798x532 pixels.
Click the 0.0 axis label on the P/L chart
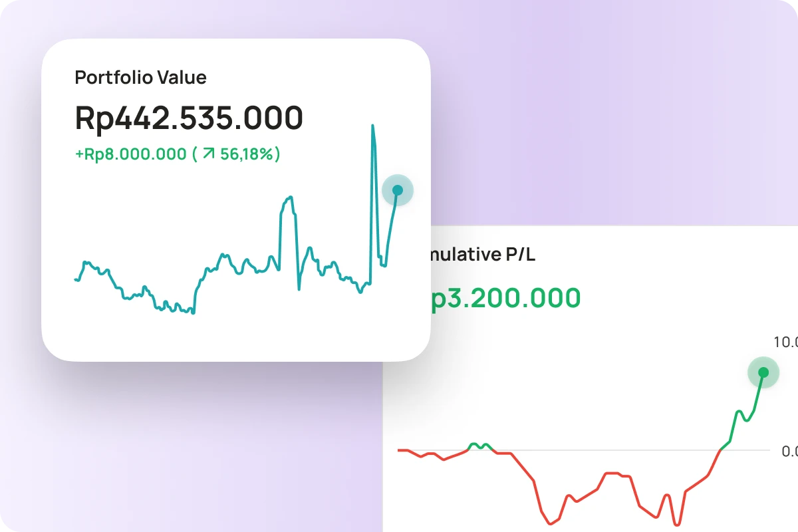[789, 451]
